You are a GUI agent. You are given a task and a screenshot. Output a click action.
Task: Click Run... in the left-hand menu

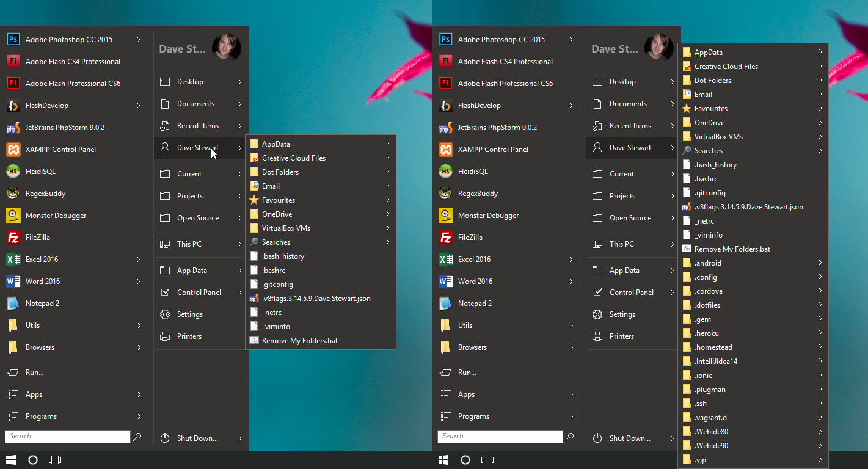(35, 373)
